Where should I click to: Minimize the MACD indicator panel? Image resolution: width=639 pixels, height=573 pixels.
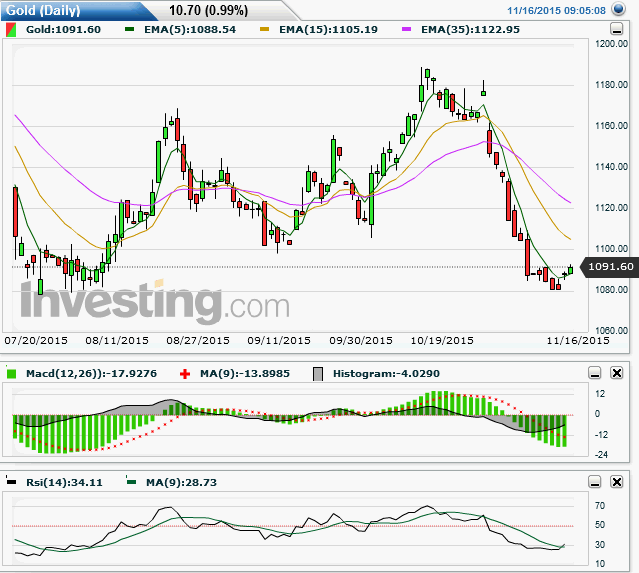(x=595, y=372)
